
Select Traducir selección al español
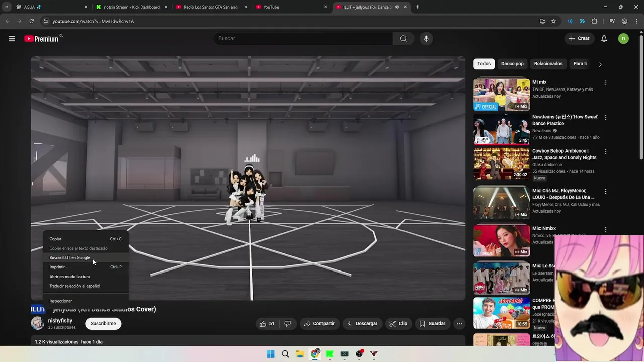(x=86, y=286)
